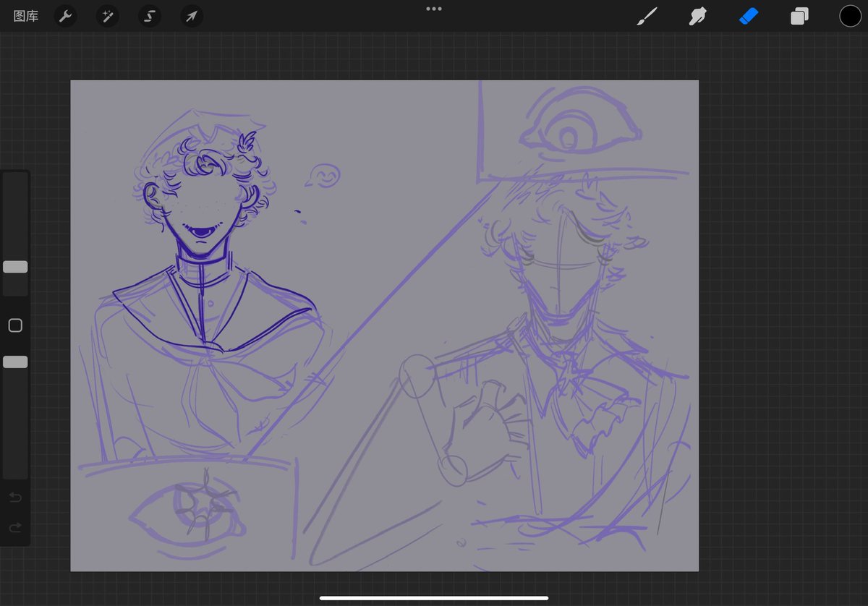Screen dimensions: 868x606
Task: Tap the undo arrow
Action: [15, 498]
